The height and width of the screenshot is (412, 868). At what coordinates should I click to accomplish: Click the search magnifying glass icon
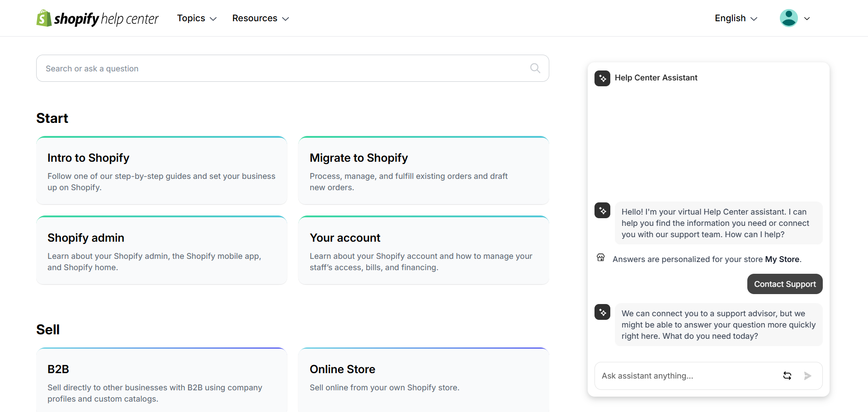click(x=535, y=68)
